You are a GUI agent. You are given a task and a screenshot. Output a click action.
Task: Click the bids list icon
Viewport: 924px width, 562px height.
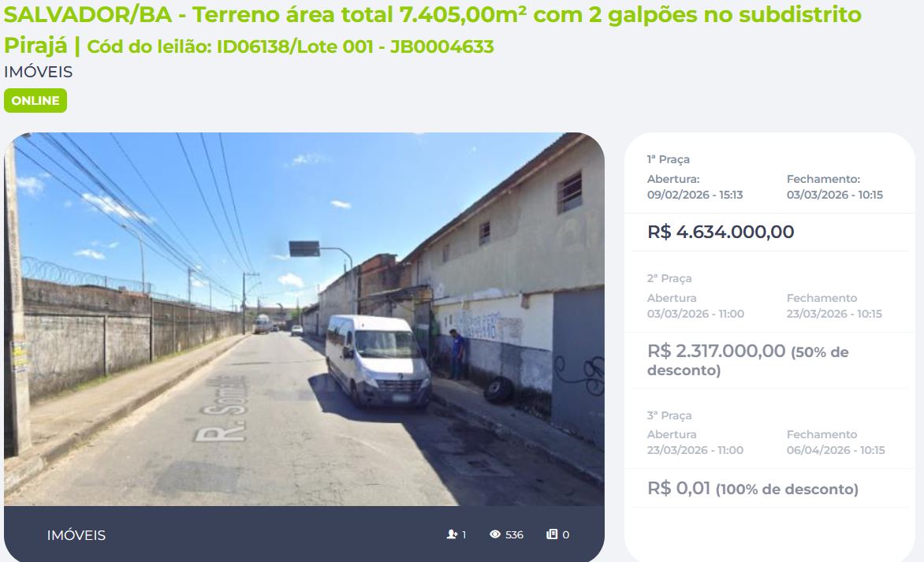(x=552, y=534)
